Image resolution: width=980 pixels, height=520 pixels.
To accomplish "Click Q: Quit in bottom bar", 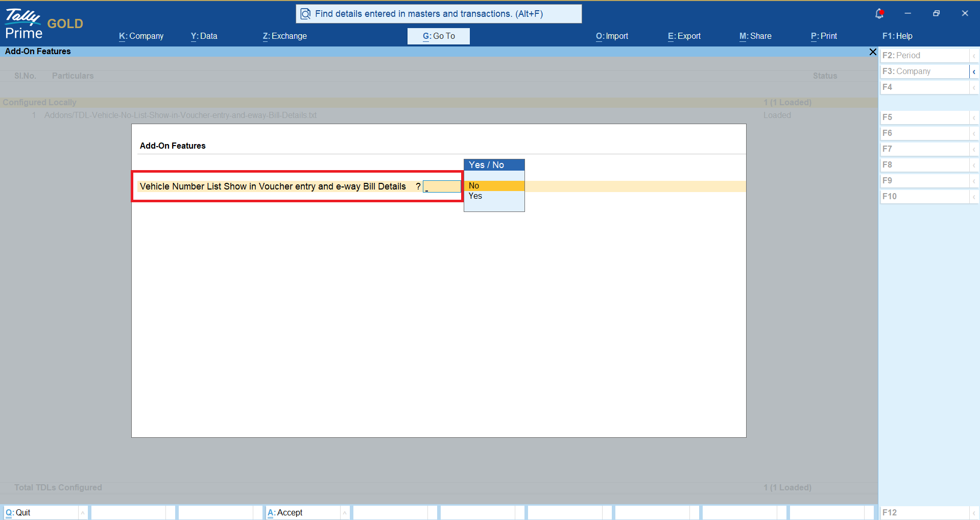I will click(41, 512).
